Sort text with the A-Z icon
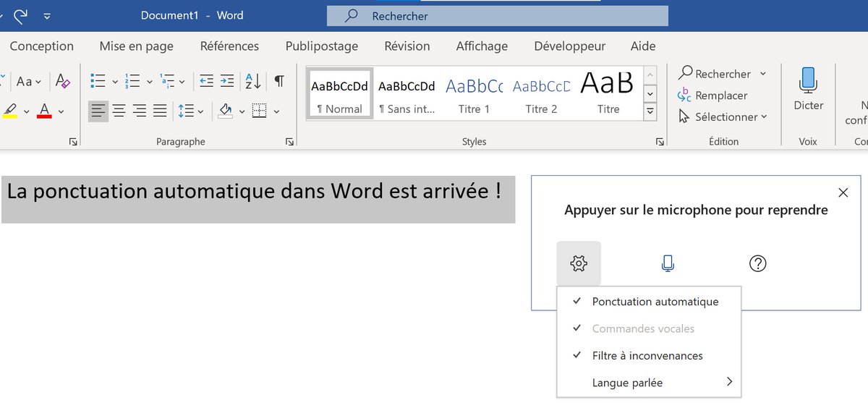This screenshot has width=868, height=408. [252, 81]
